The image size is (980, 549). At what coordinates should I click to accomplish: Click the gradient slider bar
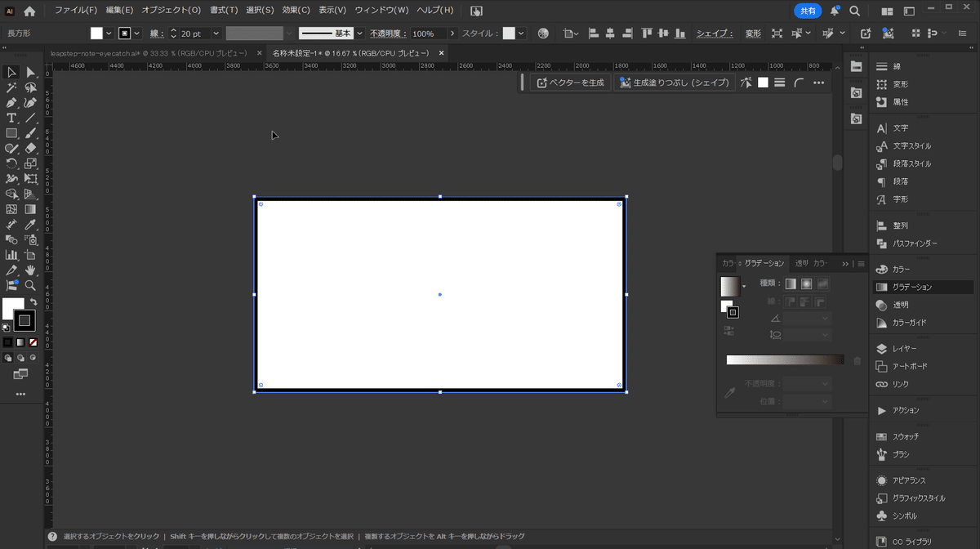(785, 359)
